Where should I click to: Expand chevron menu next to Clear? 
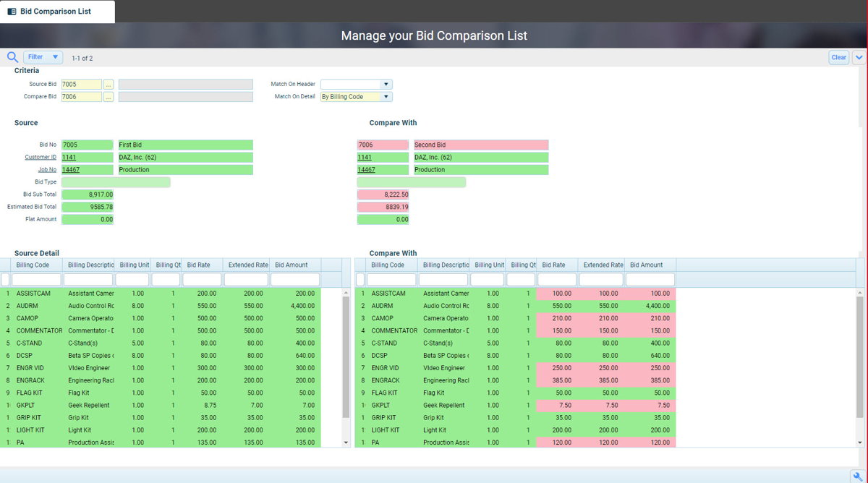pyautogui.click(x=859, y=58)
